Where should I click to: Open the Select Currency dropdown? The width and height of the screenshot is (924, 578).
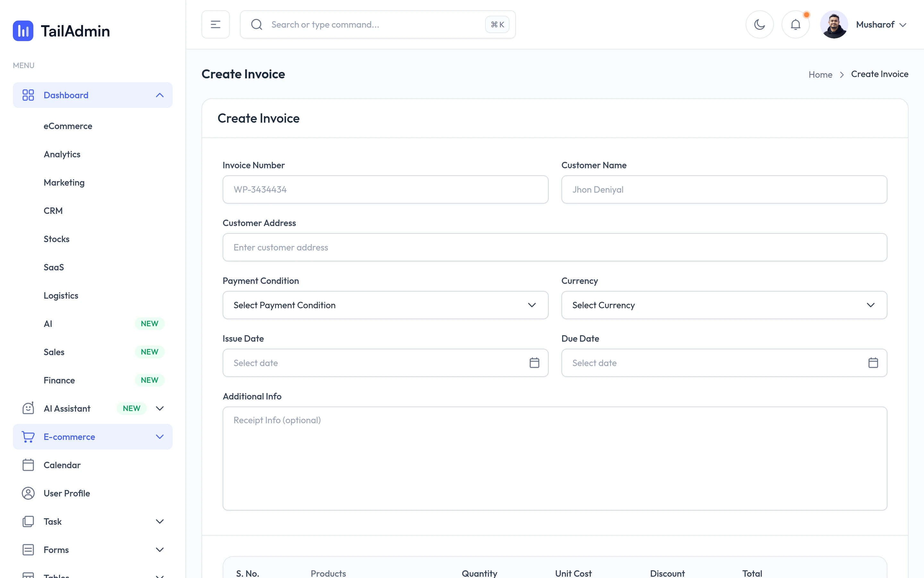[724, 305]
